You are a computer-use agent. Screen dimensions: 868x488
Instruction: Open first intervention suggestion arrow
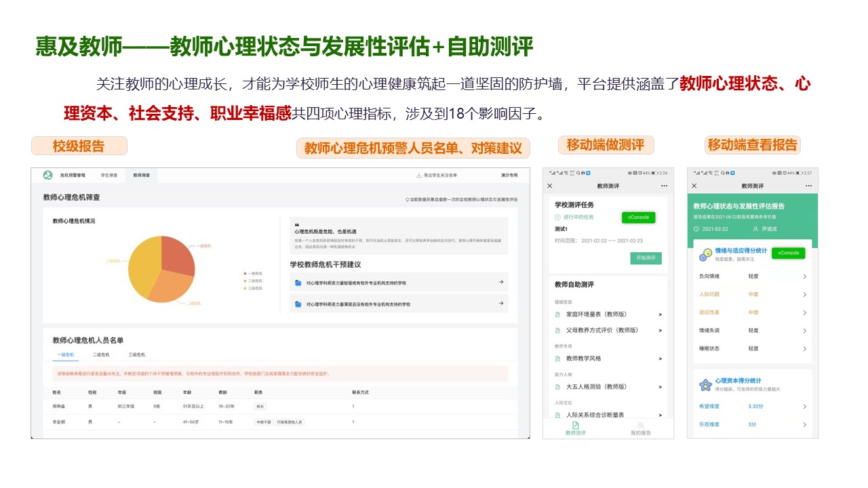pos(500,283)
